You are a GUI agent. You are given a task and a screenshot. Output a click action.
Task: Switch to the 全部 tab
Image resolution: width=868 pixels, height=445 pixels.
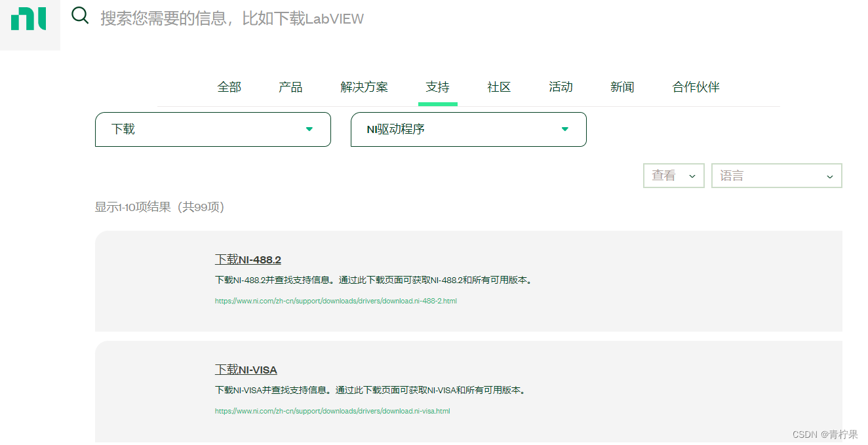229,87
